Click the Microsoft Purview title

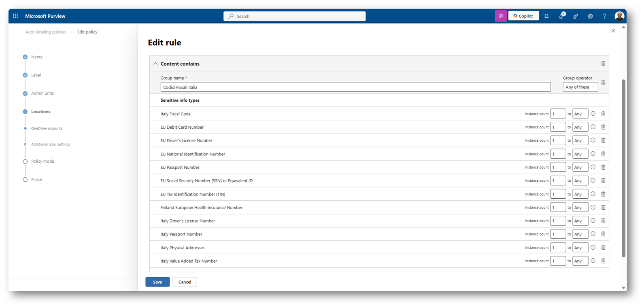45,16
